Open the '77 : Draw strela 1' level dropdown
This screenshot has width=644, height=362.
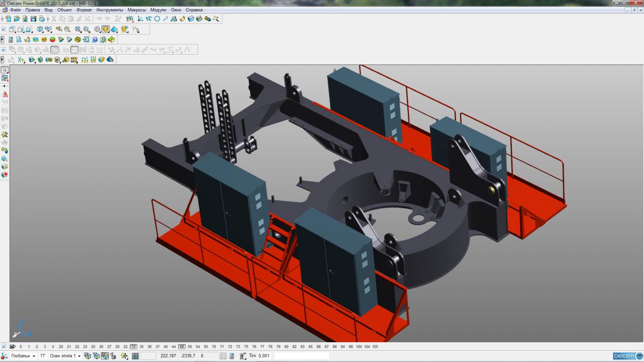pos(60,356)
